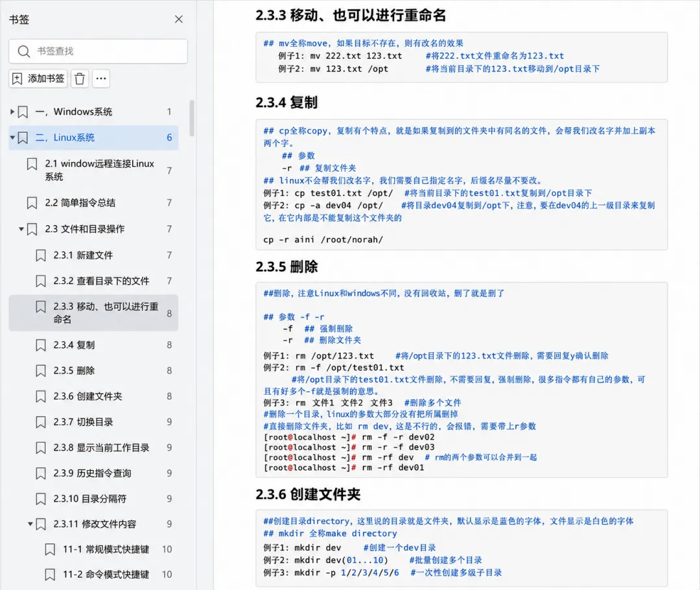Viewport: 700px width, 590px height.
Task: Click bookmark icon beside 2.3 文件和目录操作
Action: [x=32, y=229]
